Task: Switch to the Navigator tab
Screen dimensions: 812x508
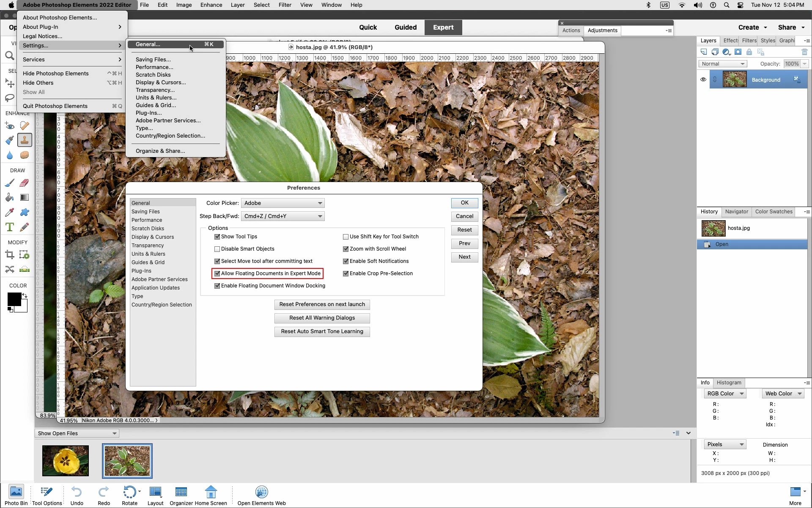Action: [x=736, y=212]
